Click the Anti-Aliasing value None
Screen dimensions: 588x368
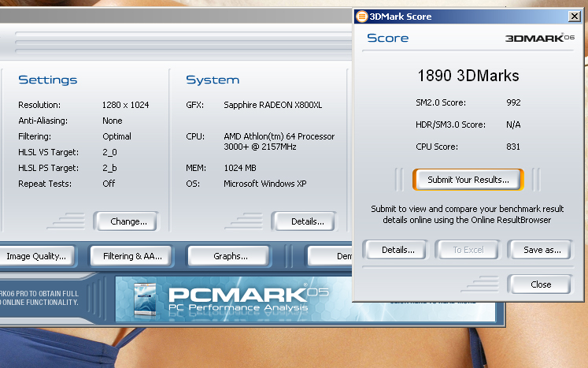click(x=113, y=121)
